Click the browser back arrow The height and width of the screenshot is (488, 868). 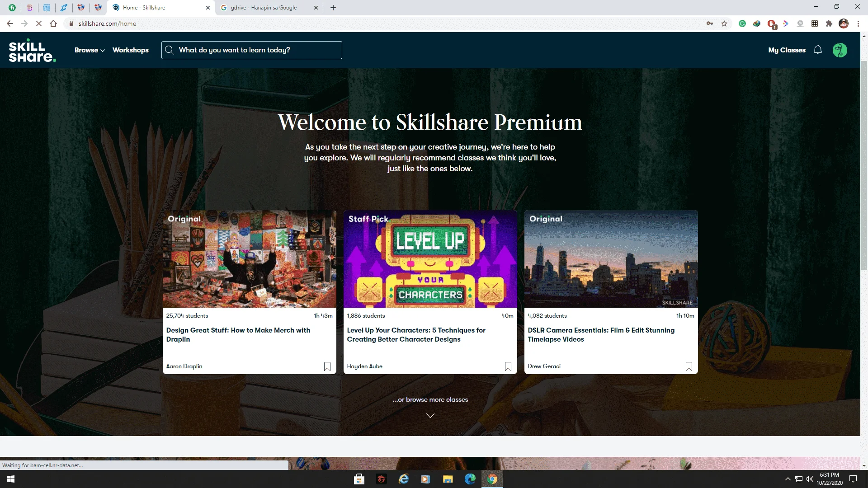[x=10, y=23]
